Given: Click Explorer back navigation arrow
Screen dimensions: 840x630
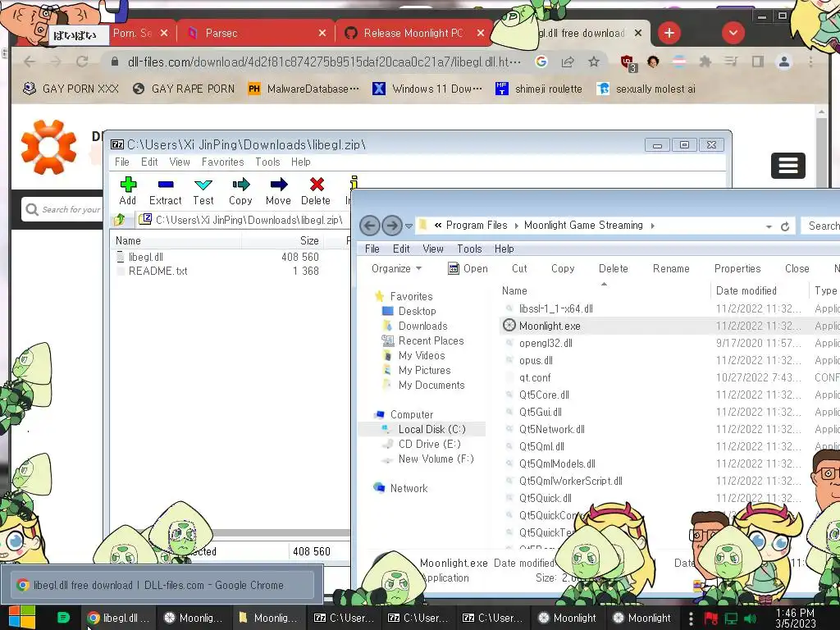Looking at the screenshot, I should [x=370, y=226].
